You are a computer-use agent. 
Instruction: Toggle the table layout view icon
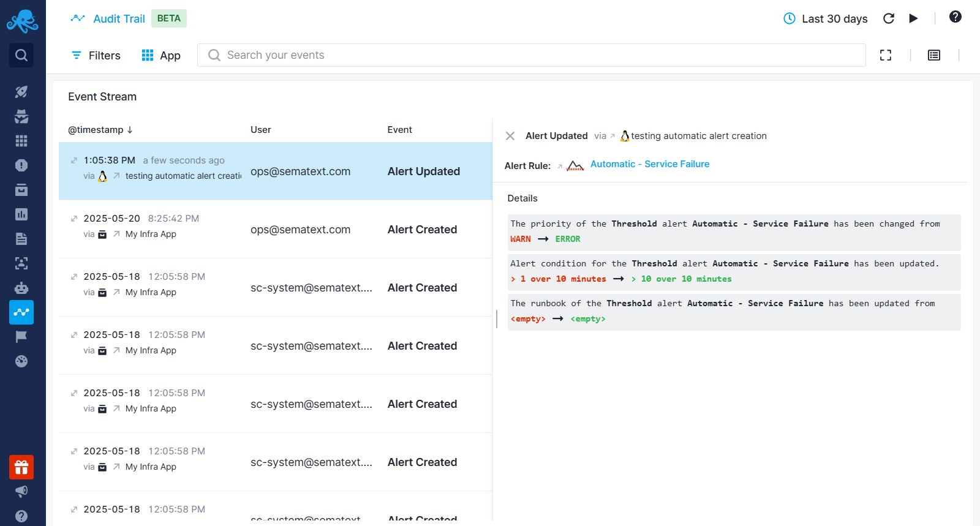click(934, 55)
